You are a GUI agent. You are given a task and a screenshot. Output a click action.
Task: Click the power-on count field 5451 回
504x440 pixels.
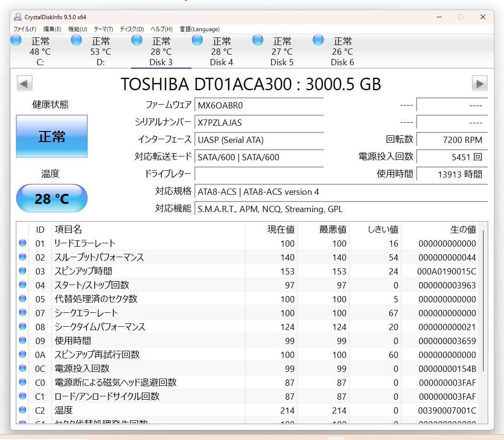pos(452,157)
